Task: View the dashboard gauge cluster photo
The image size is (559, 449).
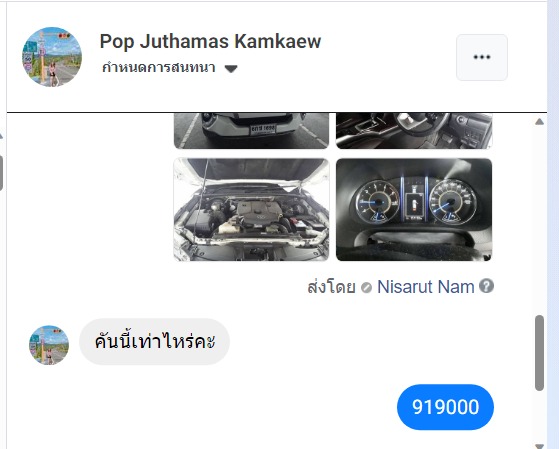Action: tap(414, 209)
